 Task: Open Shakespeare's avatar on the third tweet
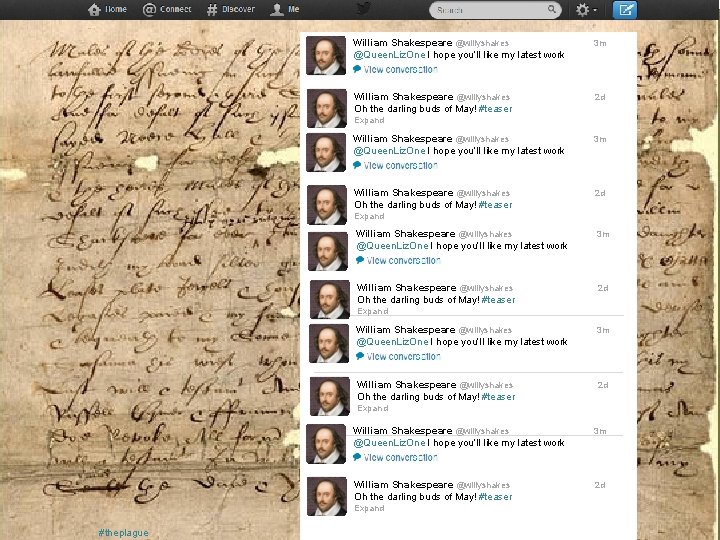(326, 152)
